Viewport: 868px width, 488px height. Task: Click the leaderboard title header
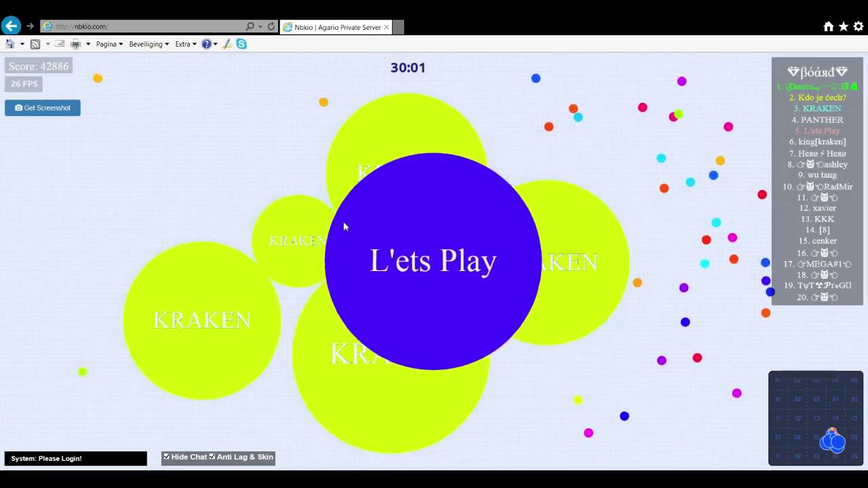[817, 72]
